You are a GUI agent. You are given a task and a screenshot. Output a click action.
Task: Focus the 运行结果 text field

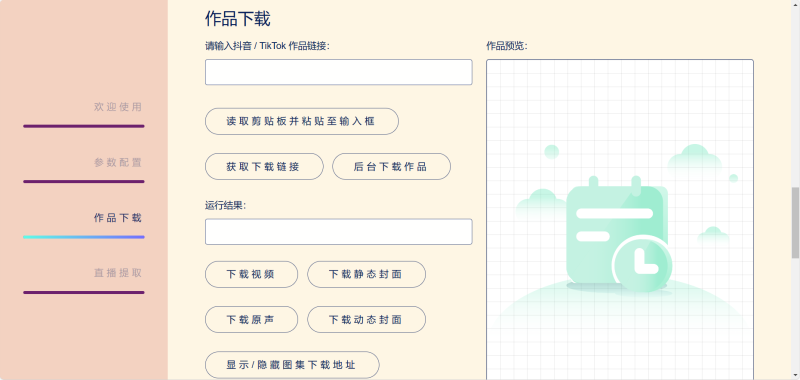pyautogui.click(x=339, y=232)
